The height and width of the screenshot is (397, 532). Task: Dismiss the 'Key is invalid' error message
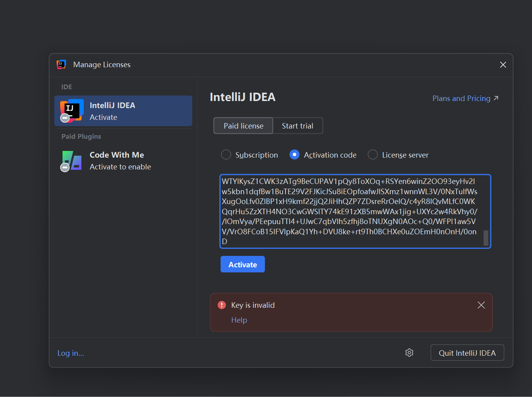click(x=481, y=305)
